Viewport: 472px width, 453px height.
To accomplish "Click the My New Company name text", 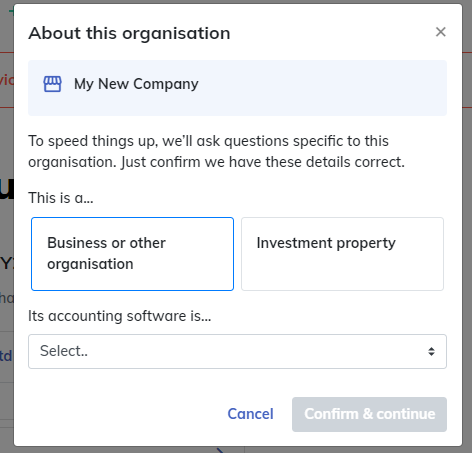I will (x=136, y=84).
